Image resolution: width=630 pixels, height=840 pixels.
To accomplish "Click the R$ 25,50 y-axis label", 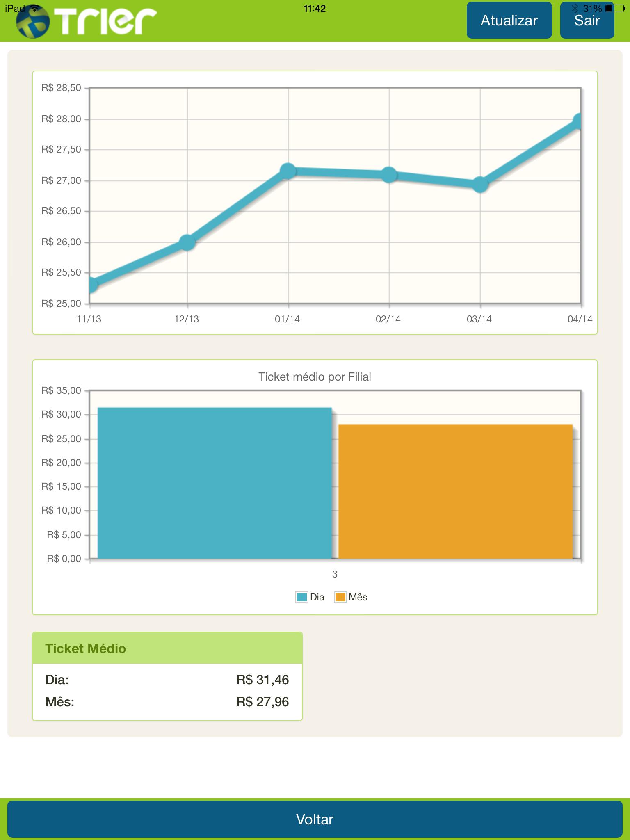I will (x=62, y=272).
